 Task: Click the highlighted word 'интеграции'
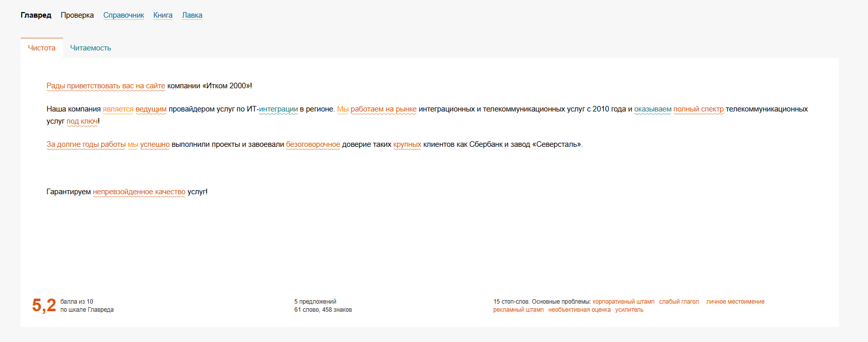278,109
